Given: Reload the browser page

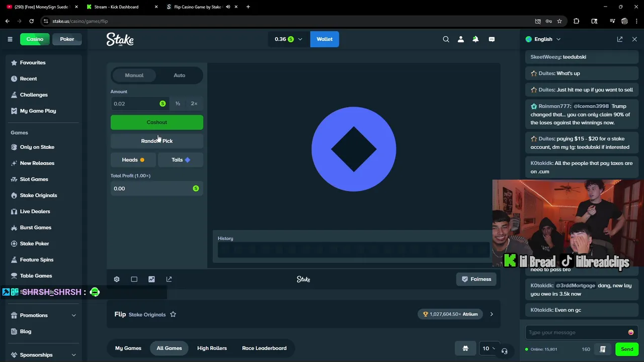Looking at the screenshot, I should click(x=31, y=21).
